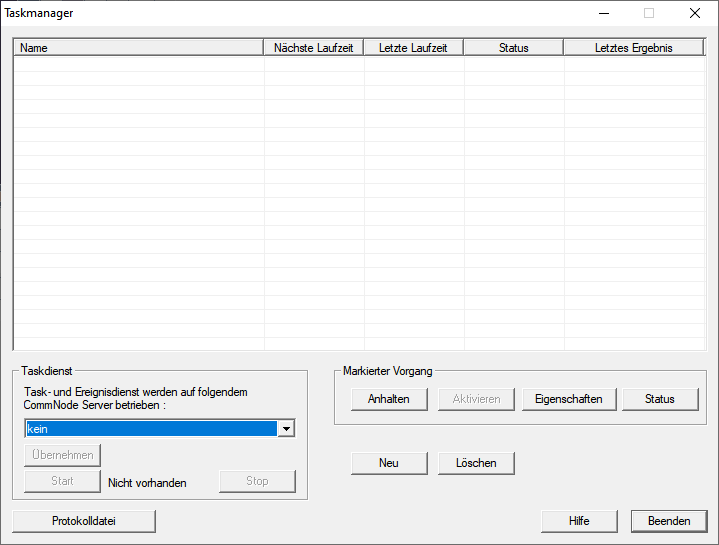Click the Aktivieren button
Viewport: 719px width, 545px height.
pyautogui.click(x=476, y=399)
